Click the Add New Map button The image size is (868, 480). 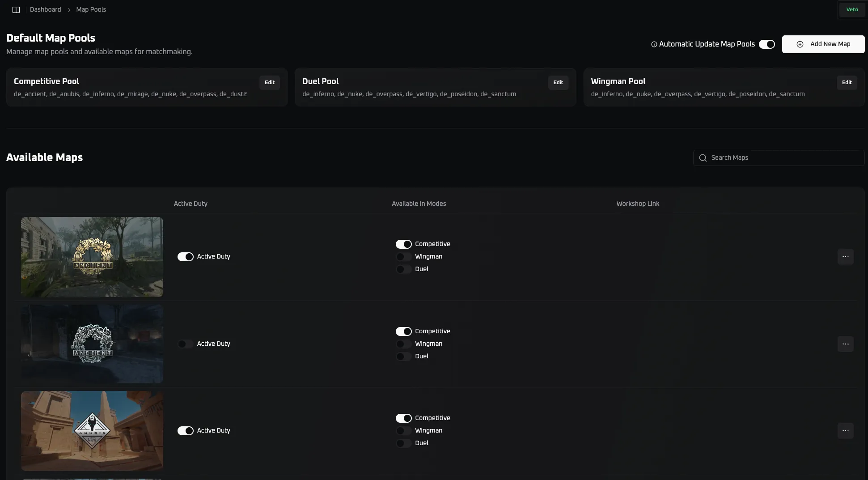tap(823, 44)
